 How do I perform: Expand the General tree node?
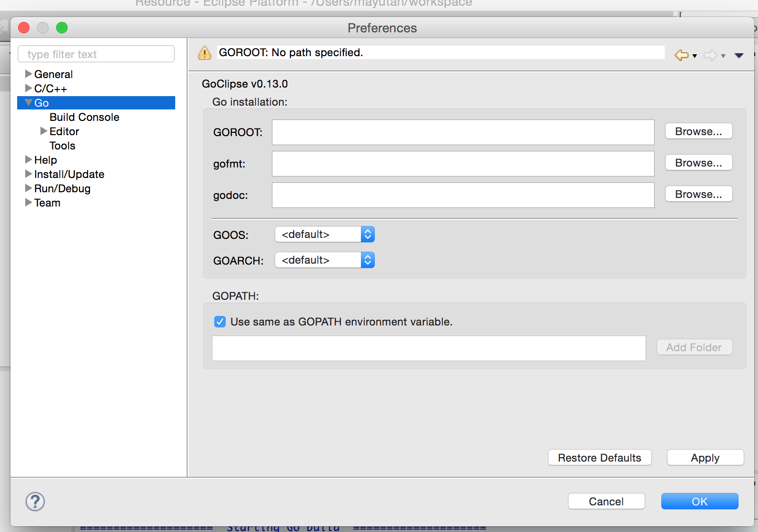pos(29,74)
